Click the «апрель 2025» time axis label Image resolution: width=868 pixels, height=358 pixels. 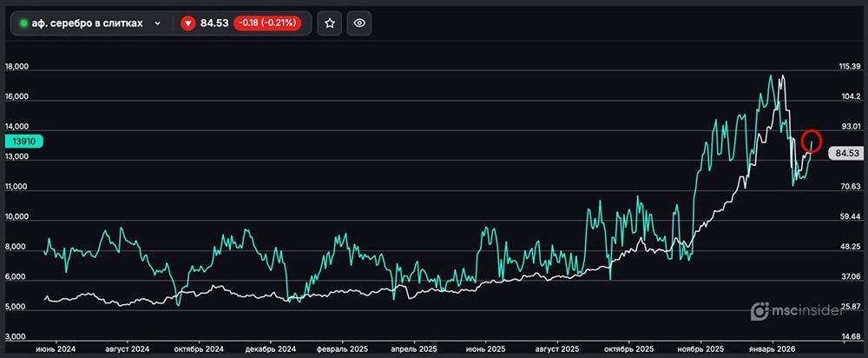point(415,348)
